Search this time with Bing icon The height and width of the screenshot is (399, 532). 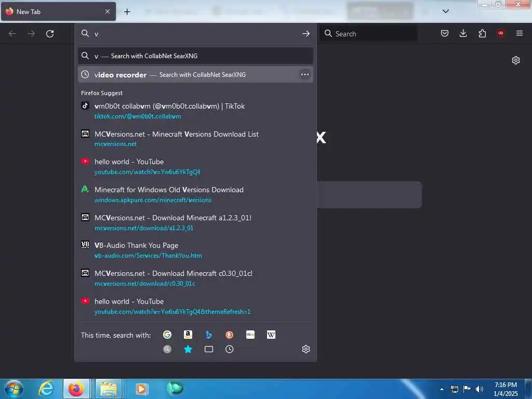(209, 335)
